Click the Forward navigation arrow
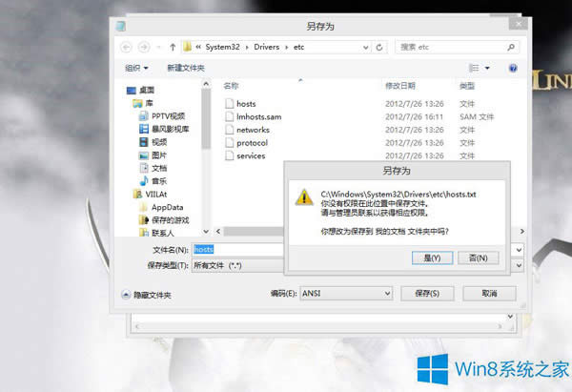572x392 pixels. (x=144, y=47)
